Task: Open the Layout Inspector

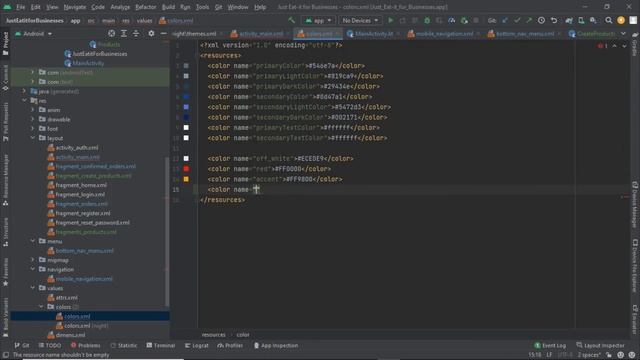Action: (x=600, y=345)
